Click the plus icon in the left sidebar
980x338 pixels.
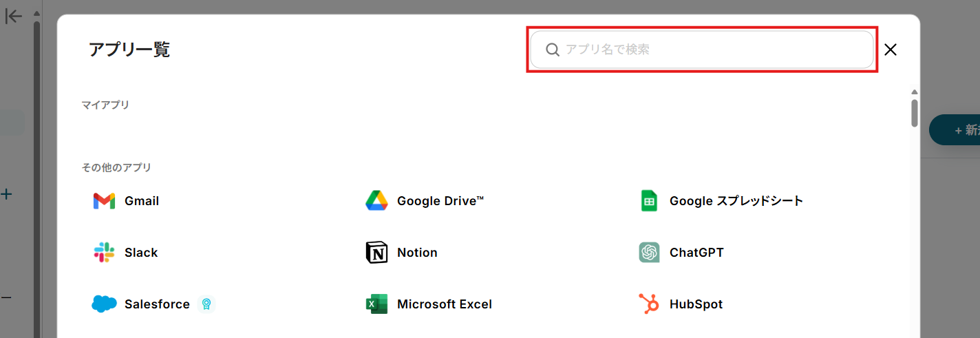pyautogui.click(x=6, y=195)
